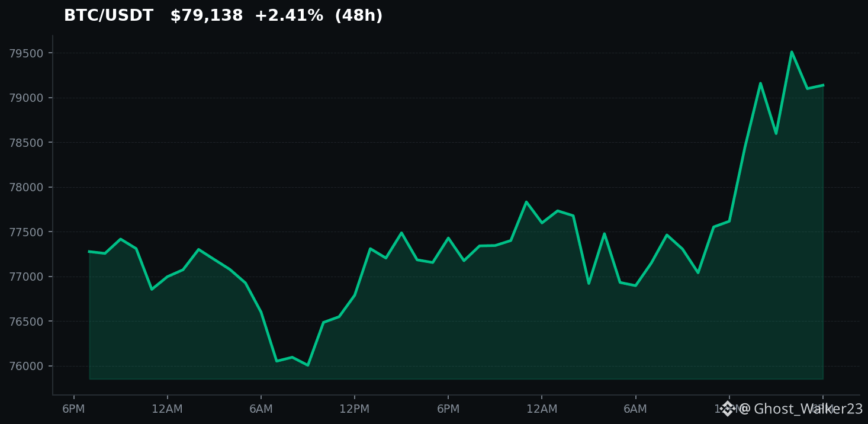Click the 77000 y-axis label
Screen dimensions: 868x424
27,277
